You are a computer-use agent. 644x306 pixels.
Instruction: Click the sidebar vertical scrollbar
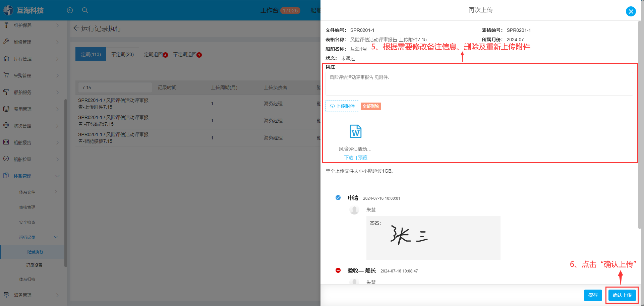66,183
